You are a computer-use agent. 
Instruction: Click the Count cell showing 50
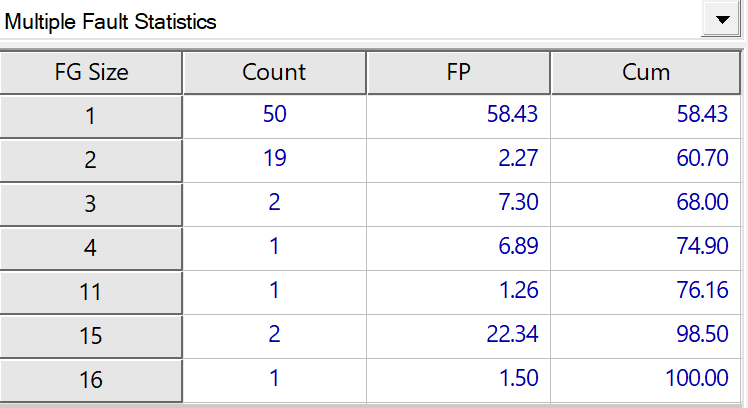(274, 116)
